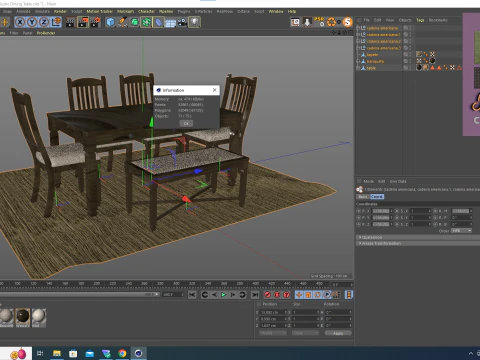This screenshot has width=480, height=360.
Task: Select the dark brown material thumbnail
Action: coord(23,317)
